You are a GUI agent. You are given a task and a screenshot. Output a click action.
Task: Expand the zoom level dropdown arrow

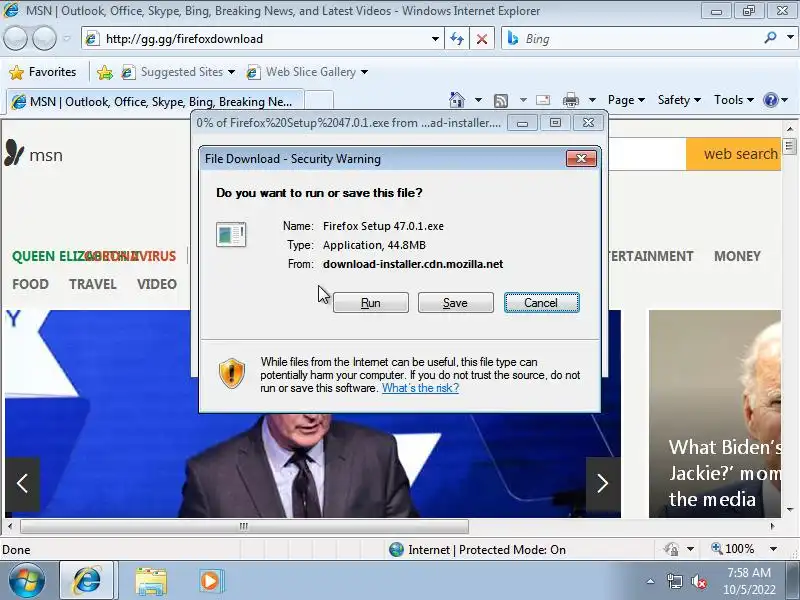pyautogui.click(x=773, y=549)
